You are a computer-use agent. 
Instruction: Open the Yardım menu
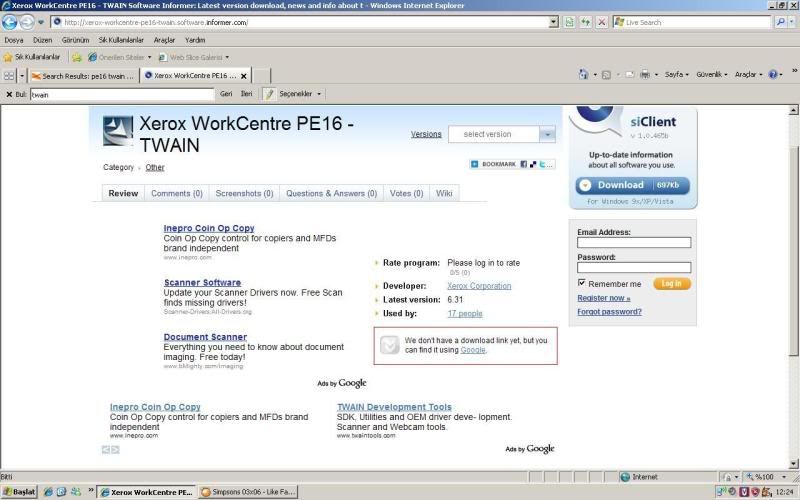[195, 40]
